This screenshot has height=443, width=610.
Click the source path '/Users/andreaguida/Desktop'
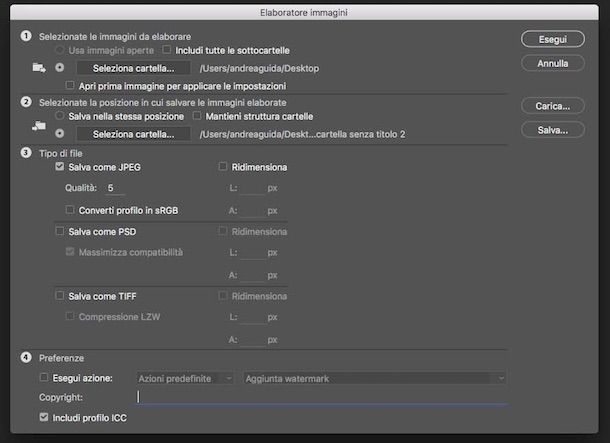pyautogui.click(x=259, y=68)
